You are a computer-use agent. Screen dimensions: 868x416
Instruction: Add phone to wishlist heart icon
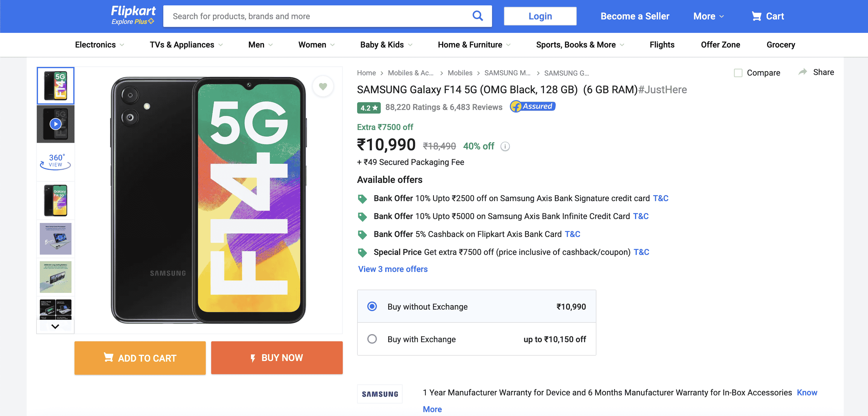[x=323, y=86]
